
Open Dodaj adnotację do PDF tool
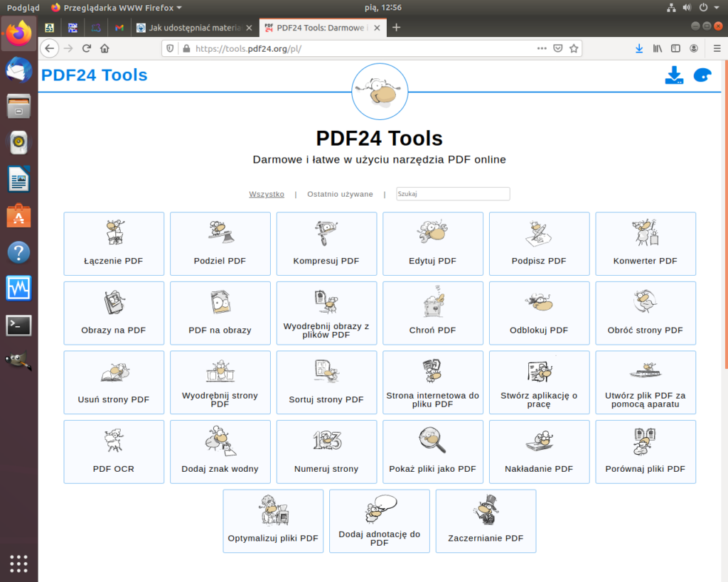[380, 521]
